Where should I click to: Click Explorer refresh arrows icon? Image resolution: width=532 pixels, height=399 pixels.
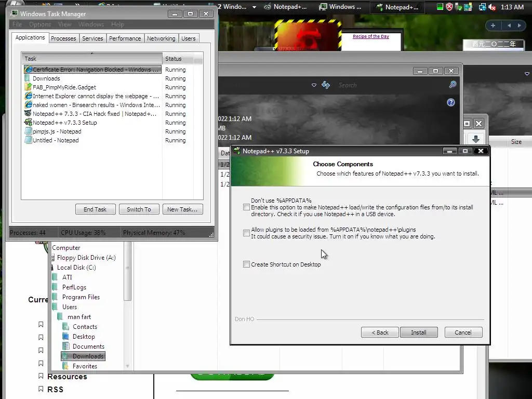click(x=326, y=85)
